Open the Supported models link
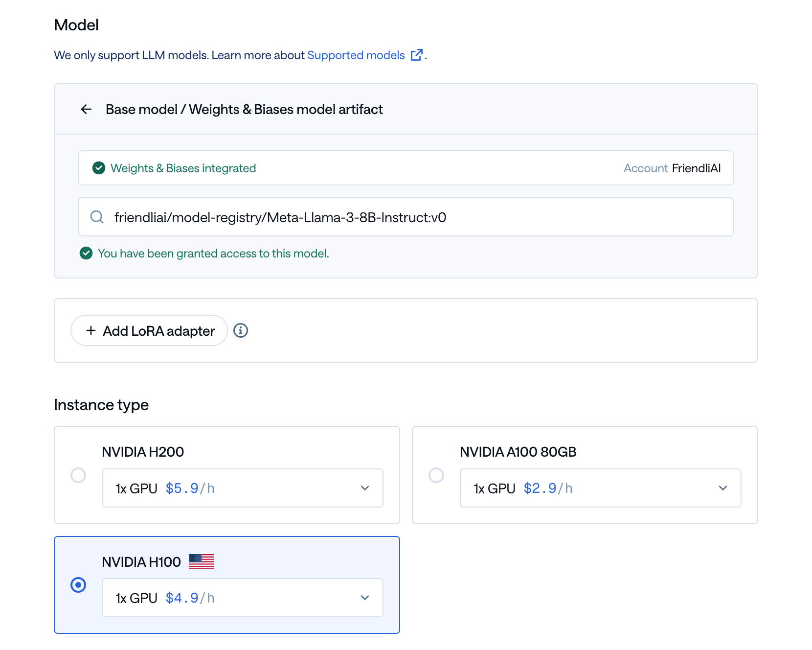812x650 pixels. (356, 55)
